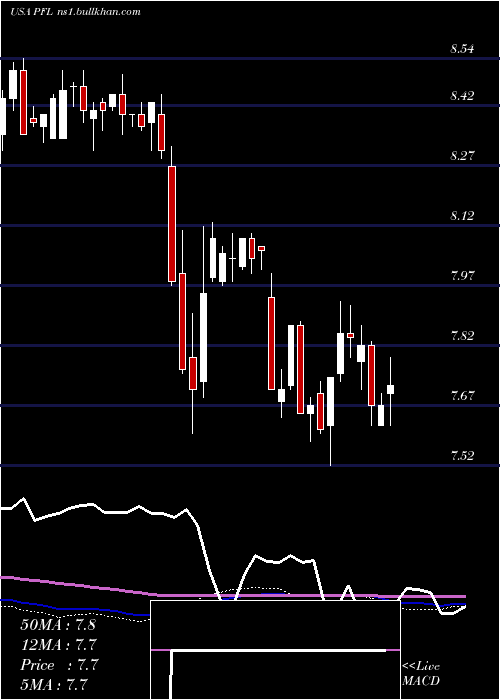Click the 7.97 price level label

[462, 275]
